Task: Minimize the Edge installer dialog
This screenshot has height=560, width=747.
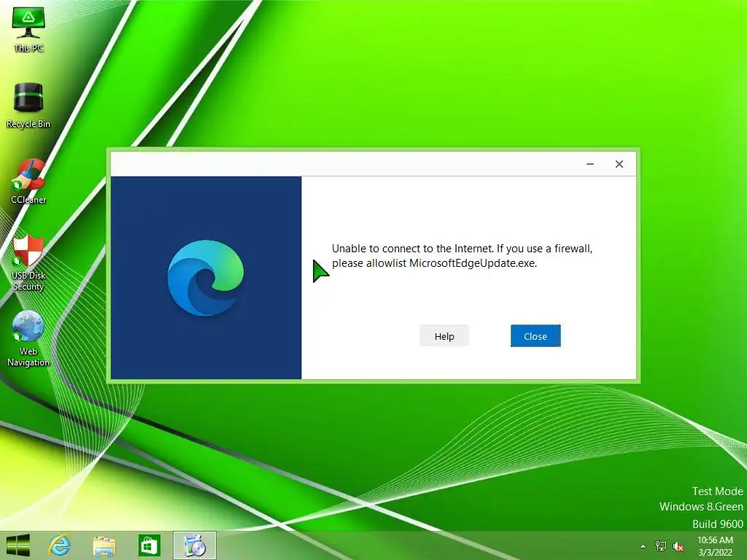Action: coord(589,164)
